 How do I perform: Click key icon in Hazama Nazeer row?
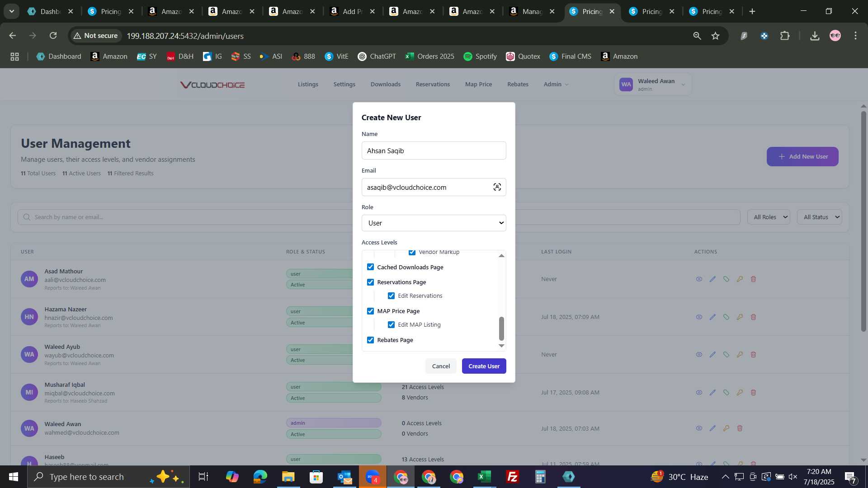740,317
